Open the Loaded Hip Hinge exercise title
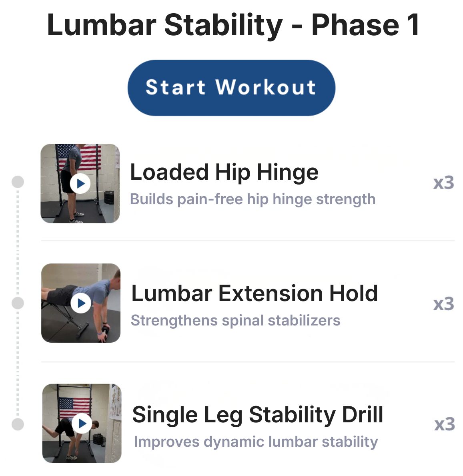This screenshot has height=476, width=463. coord(224,172)
